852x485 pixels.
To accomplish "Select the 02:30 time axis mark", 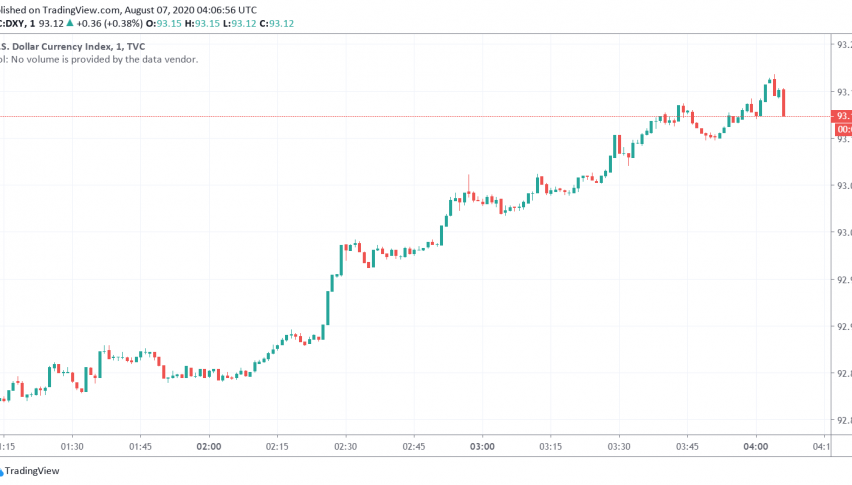I will pyautogui.click(x=346, y=446).
